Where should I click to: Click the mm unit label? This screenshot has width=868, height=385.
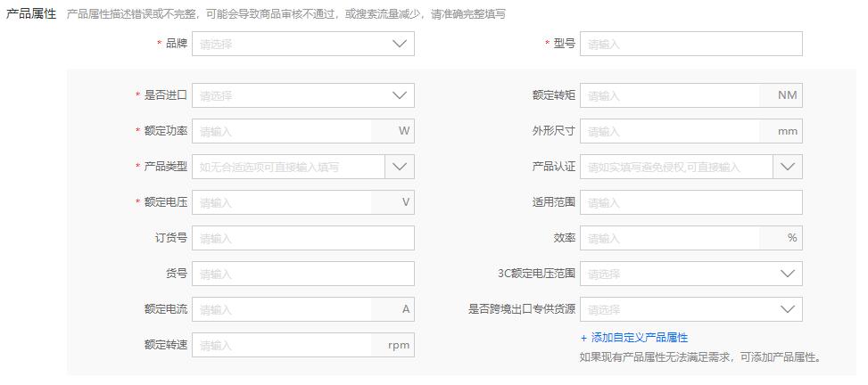pyautogui.click(x=787, y=132)
